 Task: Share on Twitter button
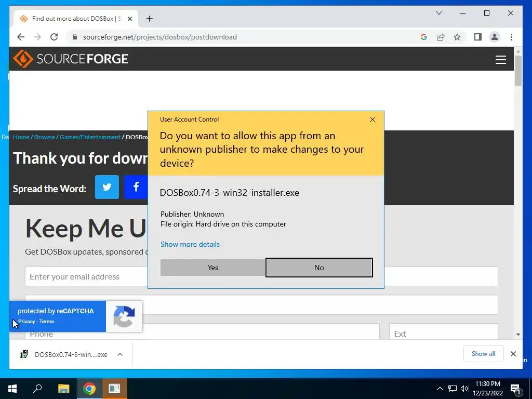(107, 187)
